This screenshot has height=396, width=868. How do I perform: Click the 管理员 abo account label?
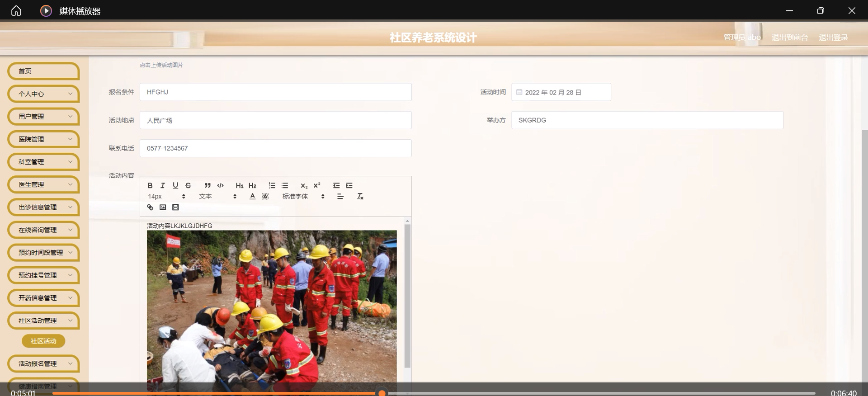click(742, 38)
